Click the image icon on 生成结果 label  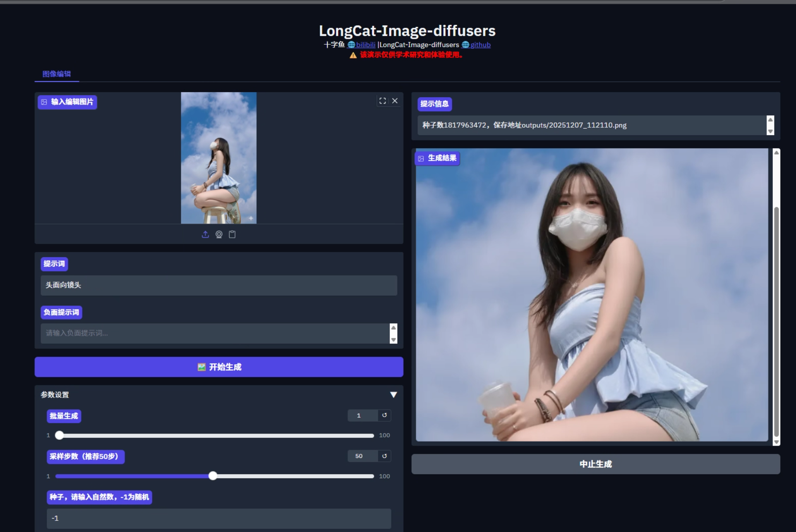point(421,158)
